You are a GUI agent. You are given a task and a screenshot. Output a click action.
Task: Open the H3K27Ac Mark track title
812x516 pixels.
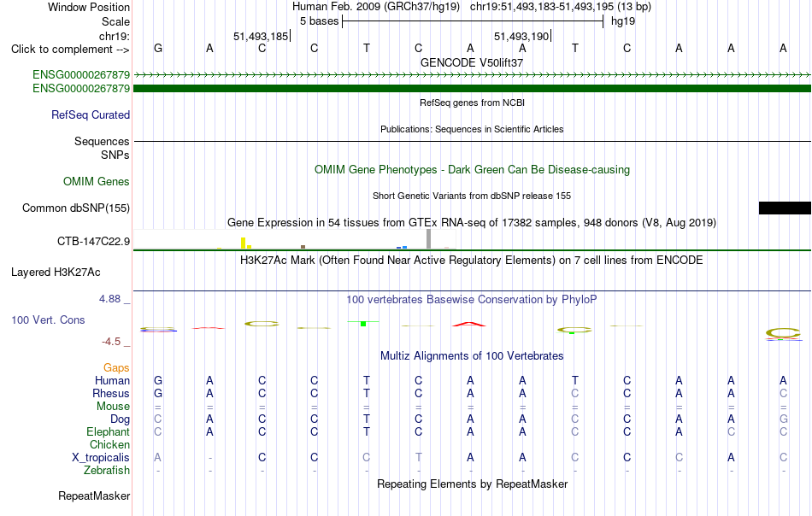click(x=472, y=260)
